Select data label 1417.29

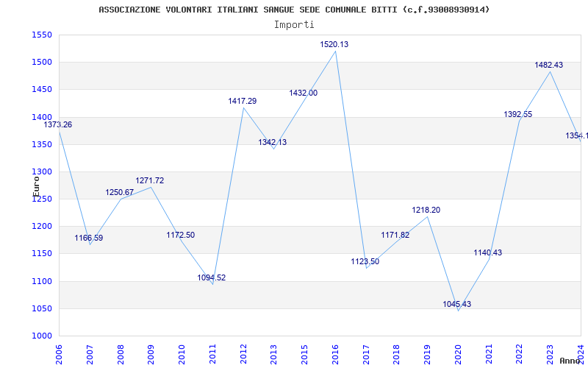click(243, 101)
